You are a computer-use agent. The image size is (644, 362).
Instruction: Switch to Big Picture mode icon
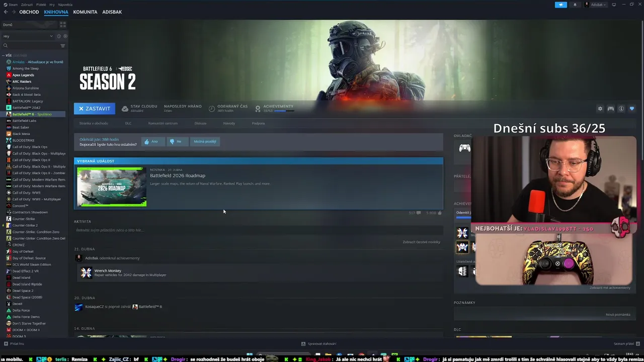[x=614, y=5]
